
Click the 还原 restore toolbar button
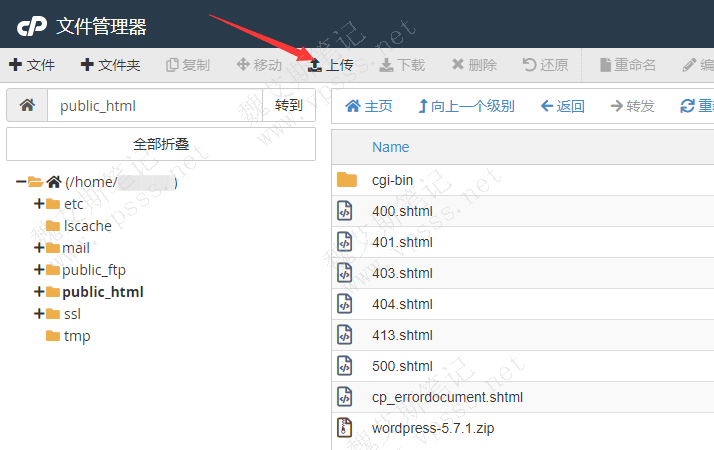tap(545, 65)
